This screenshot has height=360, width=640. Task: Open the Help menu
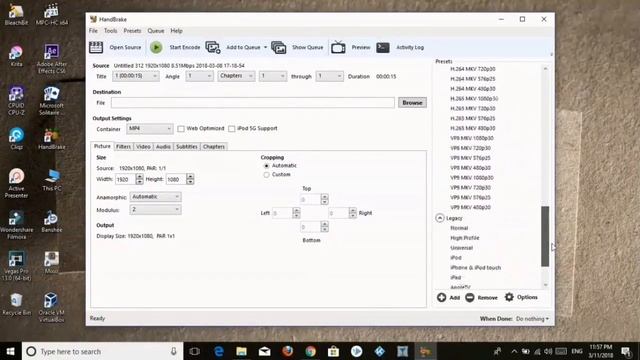pyautogui.click(x=176, y=31)
